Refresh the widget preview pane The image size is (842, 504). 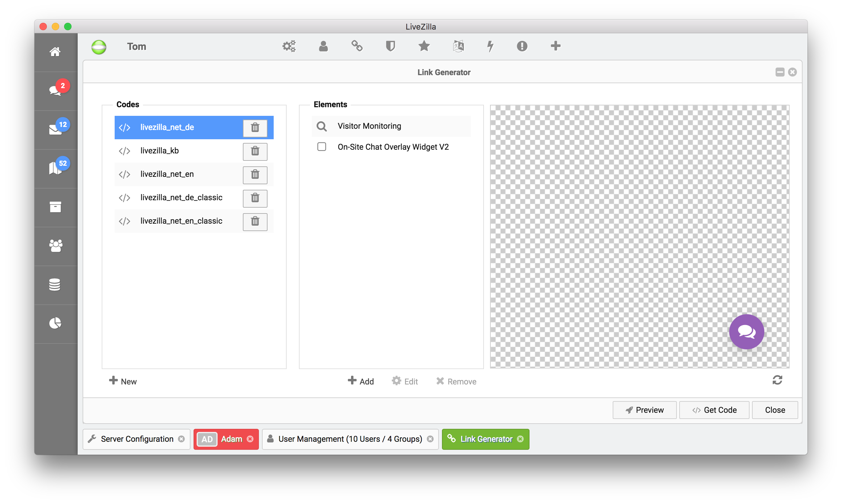(x=777, y=380)
